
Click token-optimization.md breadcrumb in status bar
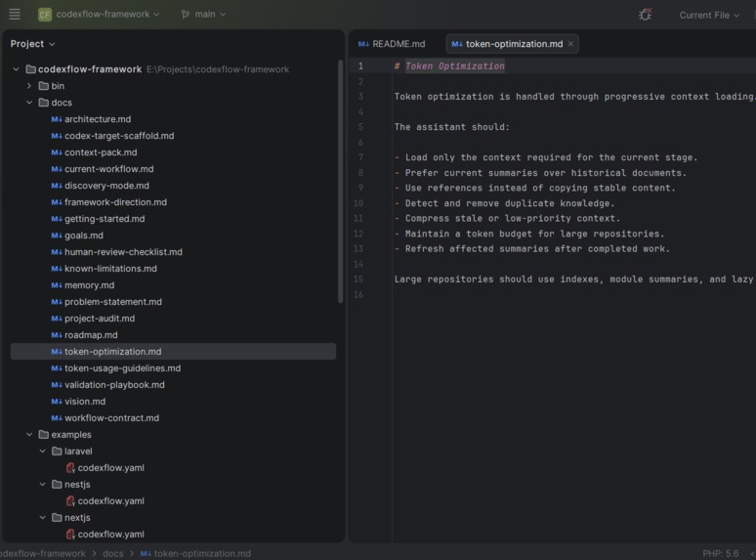click(195, 554)
